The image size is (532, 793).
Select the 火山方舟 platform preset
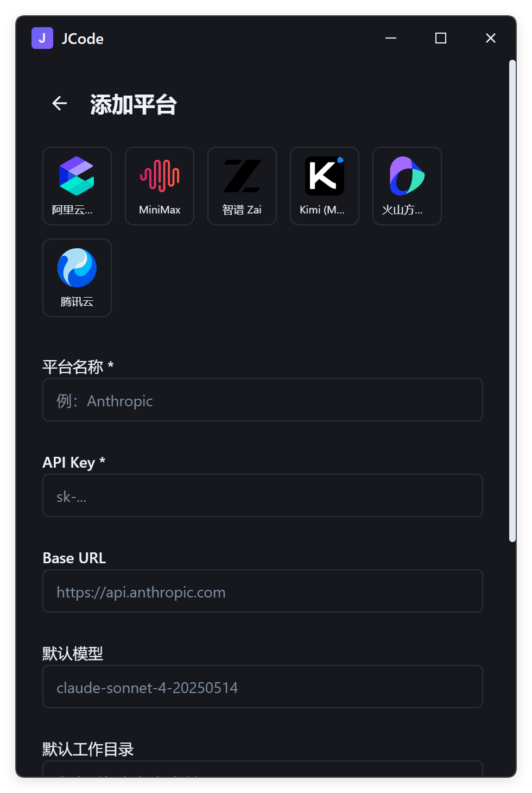click(x=407, y=186)
